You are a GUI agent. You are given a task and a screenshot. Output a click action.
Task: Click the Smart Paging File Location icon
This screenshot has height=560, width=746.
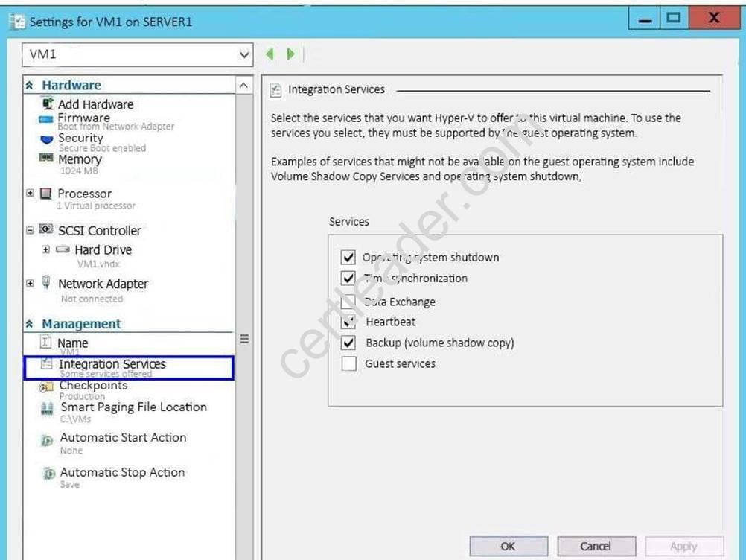point(47,408)
